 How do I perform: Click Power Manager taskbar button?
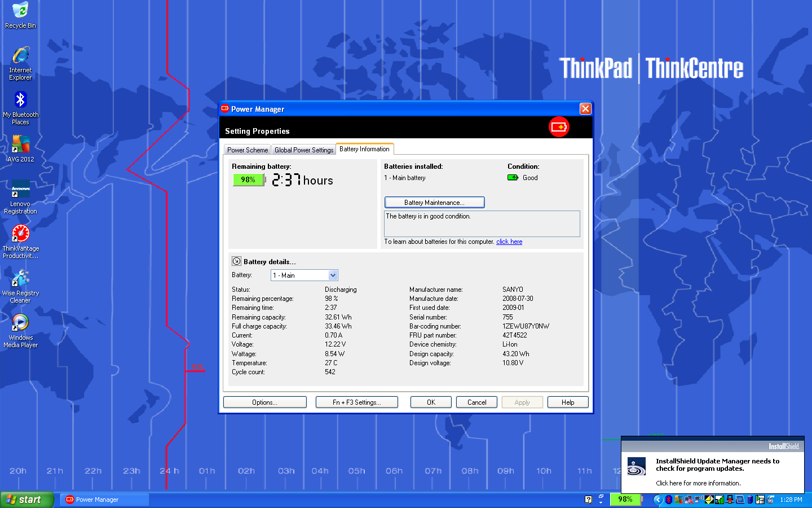[x=105, y=500]
